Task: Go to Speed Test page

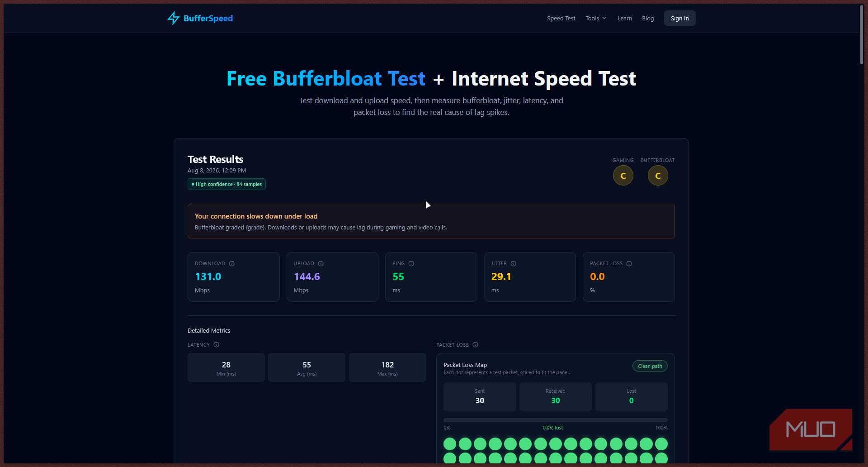Action: (561, 18)
